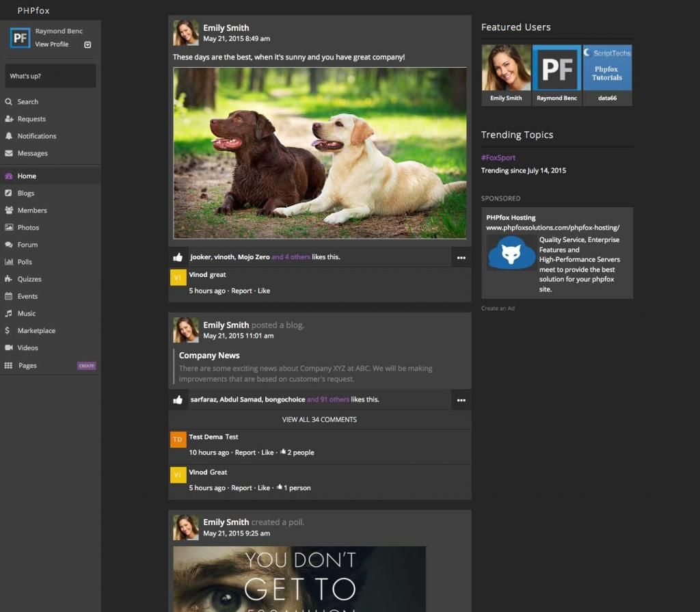The image size is (700, 612).
Task: Open the Videos icon
Action: pos(10,347)
